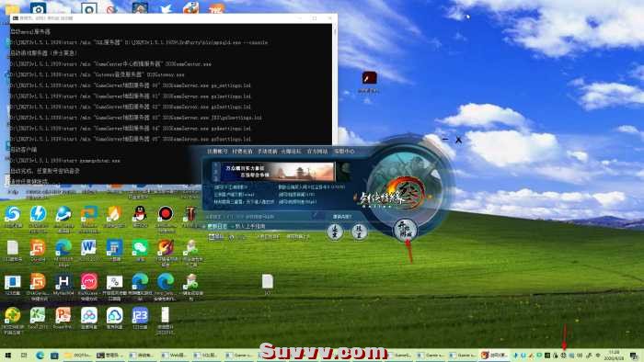Image resolution: width=644 pixels, height=362 pixels.
Task: Open the Thunder lightning bolt desktop shortcut
Action: point(39,213)
